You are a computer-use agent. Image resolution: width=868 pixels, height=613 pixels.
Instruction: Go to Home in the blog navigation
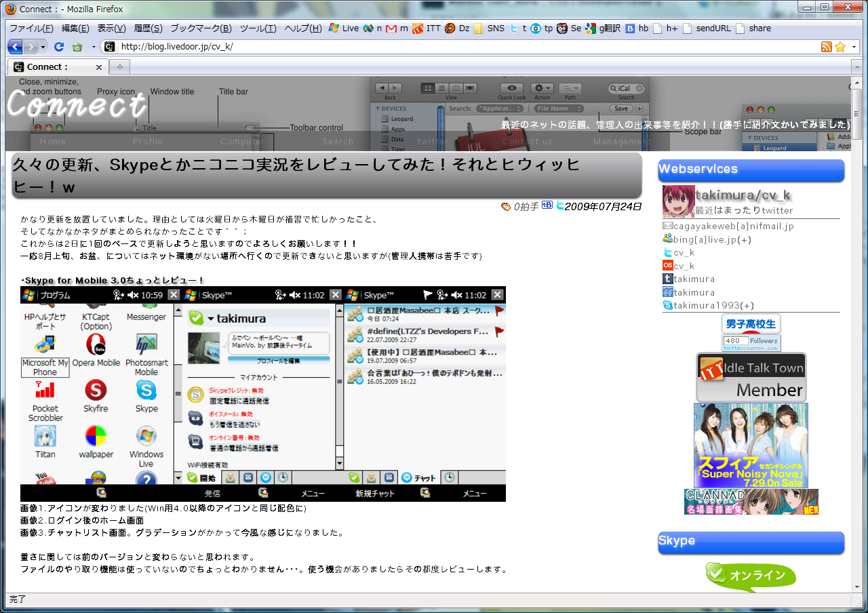tap(53, 142)
